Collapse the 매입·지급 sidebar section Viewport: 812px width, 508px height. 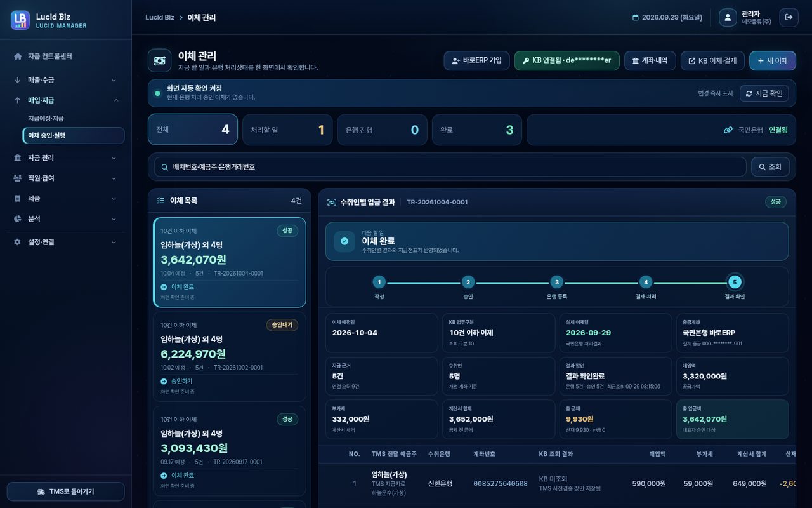point(66,100)
